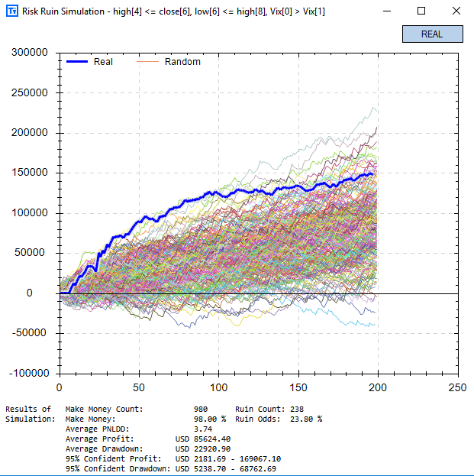Minimize the Risk Ruin Simulation window
Viewport: 474px width, 476px height.
tap(388, 11)
